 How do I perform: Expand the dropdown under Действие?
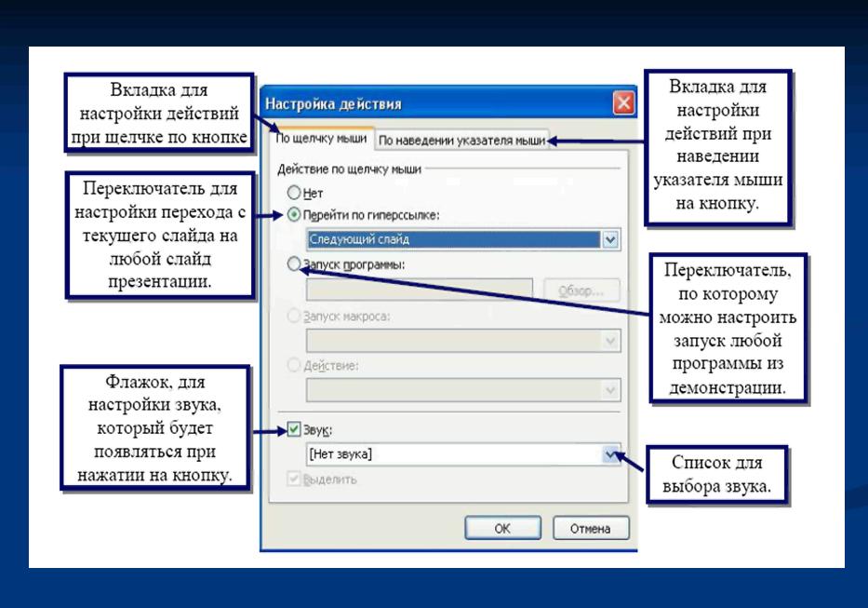tap(610, 389)
